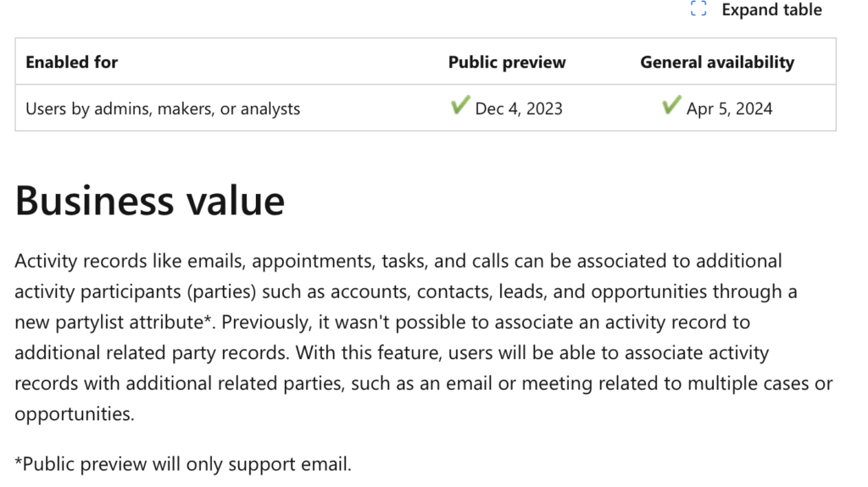Click the final word 'opportunities.' of the paragraph
Image resolution: width=868 pixels, height=487 pixels.
point(75,414)
